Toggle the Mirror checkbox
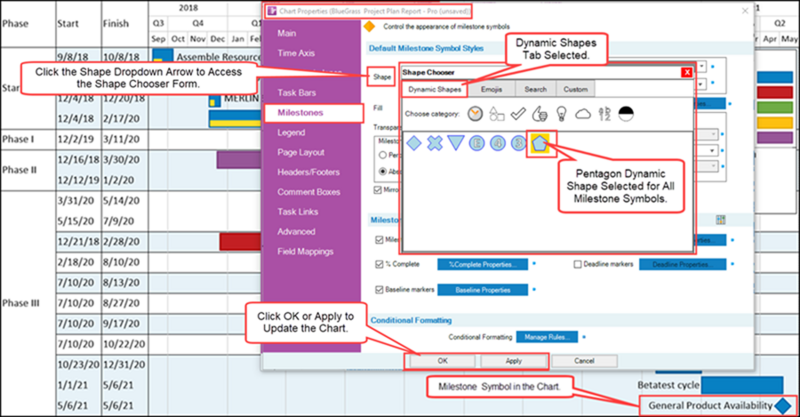800x417 pixels. (378, 190)
